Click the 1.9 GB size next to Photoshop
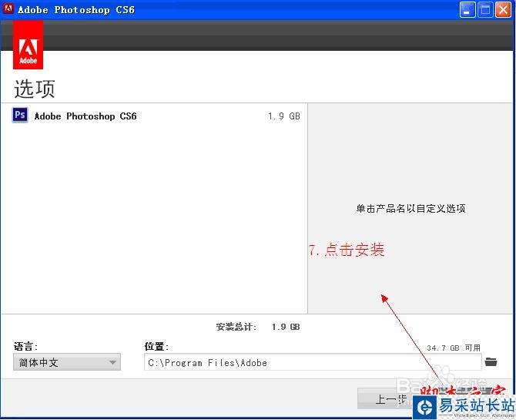Image resolution: width=516 pixels, height=420 pixels. [284, 116]
